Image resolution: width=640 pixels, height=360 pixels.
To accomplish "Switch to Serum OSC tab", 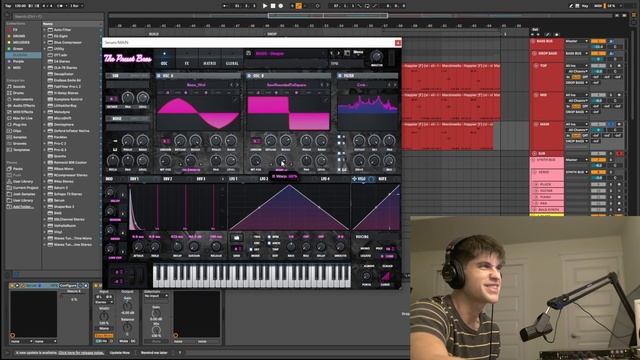I will [x=164, y=59].
